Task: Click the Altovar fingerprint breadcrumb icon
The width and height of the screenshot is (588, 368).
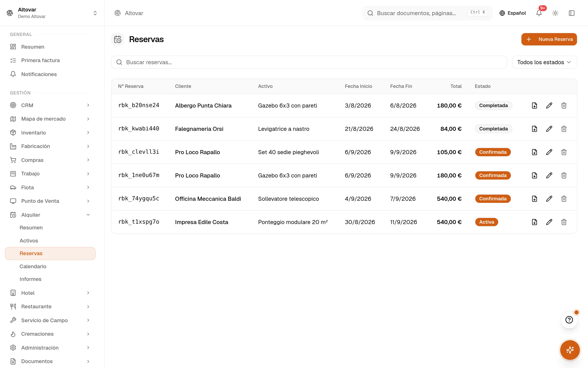Action: point(118,13)
